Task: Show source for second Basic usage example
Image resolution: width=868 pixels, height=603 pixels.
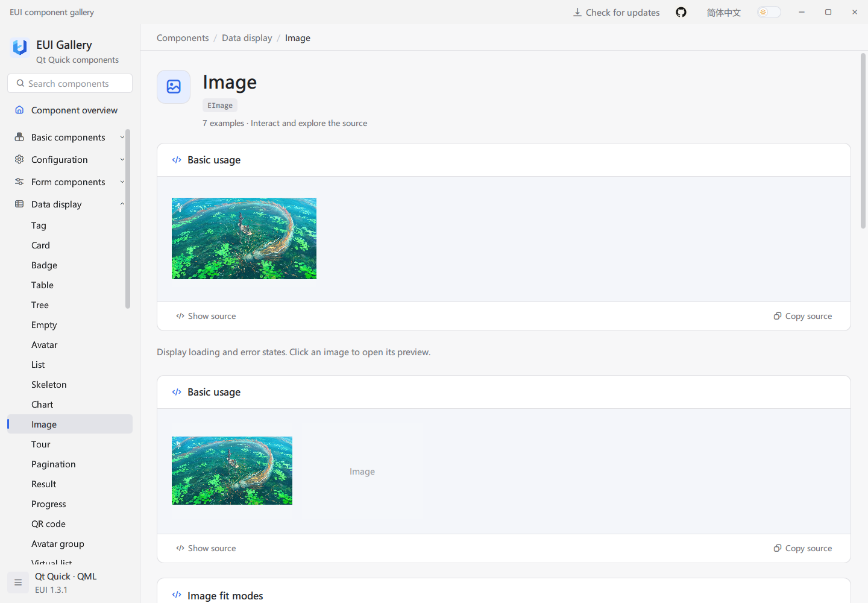Action: [x=206, y=548]
